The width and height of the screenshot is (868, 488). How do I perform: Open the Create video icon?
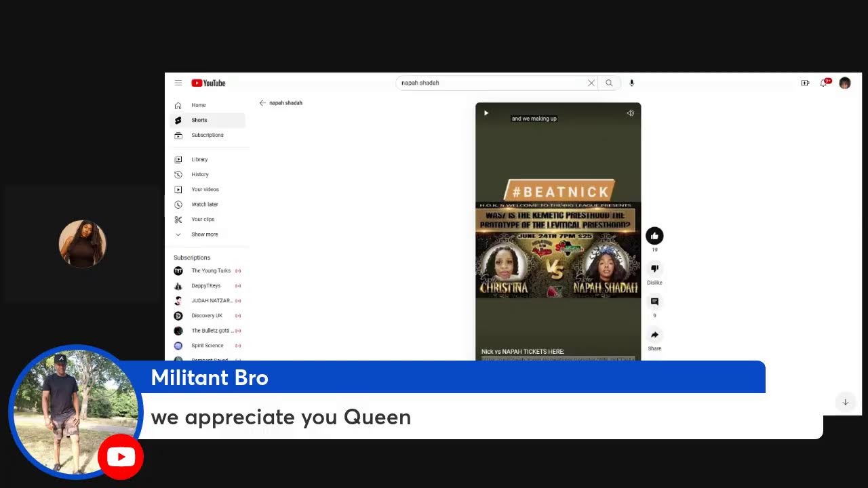click(x=805, y=83)
